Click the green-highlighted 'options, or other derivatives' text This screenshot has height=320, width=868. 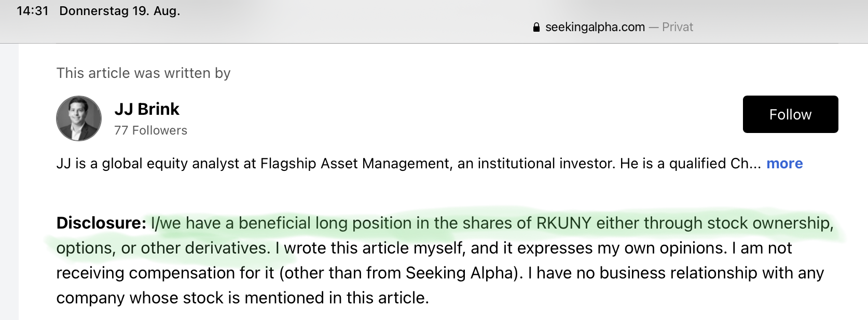click(x=163, y=248)
